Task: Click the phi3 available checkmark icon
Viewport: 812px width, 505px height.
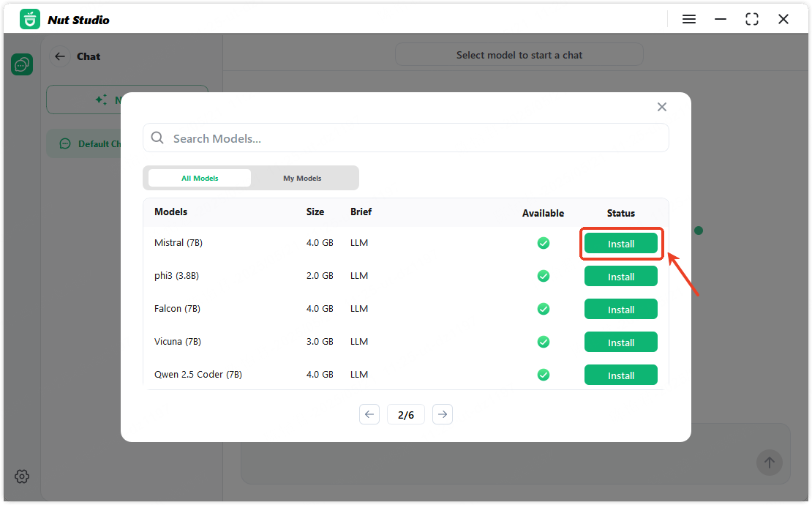Action: point(544,276)
